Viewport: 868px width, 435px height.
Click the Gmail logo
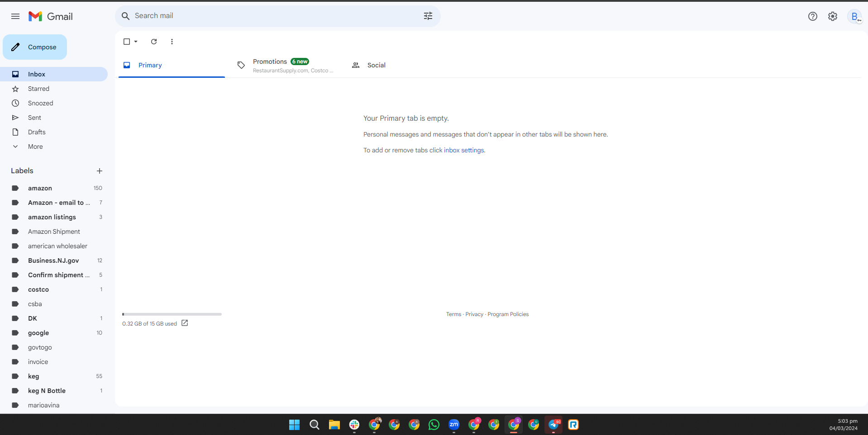pos(51,16)
